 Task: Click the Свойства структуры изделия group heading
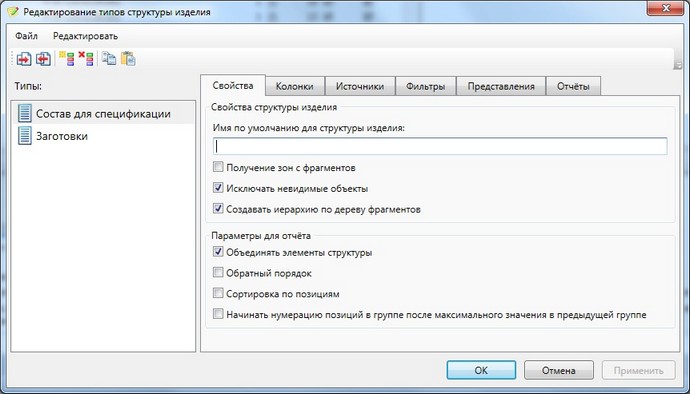[274, 107]
